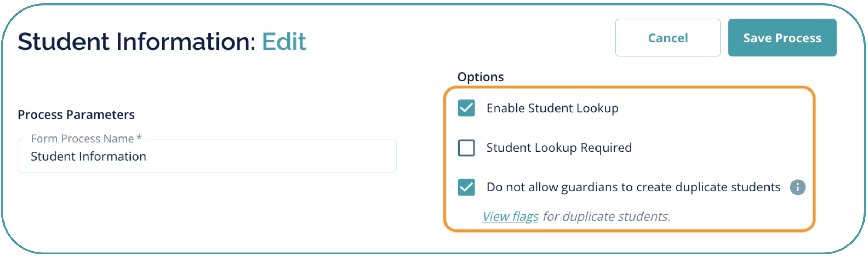Click the floating "Form Process Name" field label

82,139
